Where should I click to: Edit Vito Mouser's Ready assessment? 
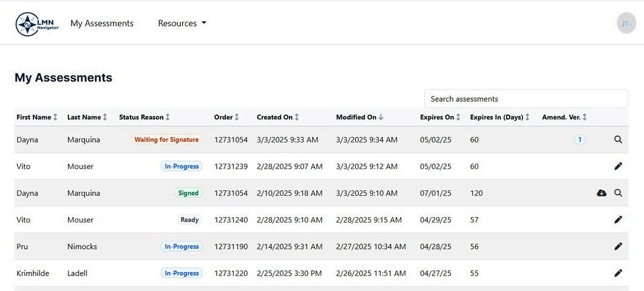618,219
